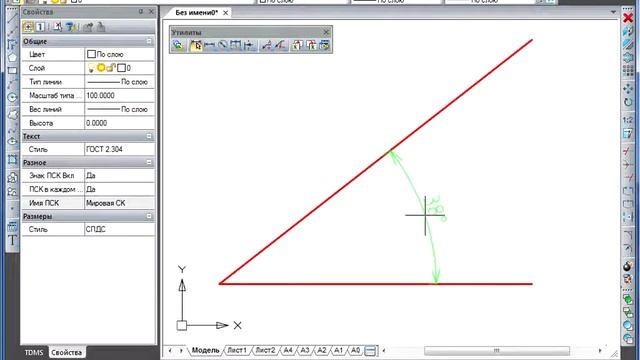Screen dimensions: 640x360
Task: Click the Знак ПСК Вкл value Да
Action: click(x=120, y=176)
